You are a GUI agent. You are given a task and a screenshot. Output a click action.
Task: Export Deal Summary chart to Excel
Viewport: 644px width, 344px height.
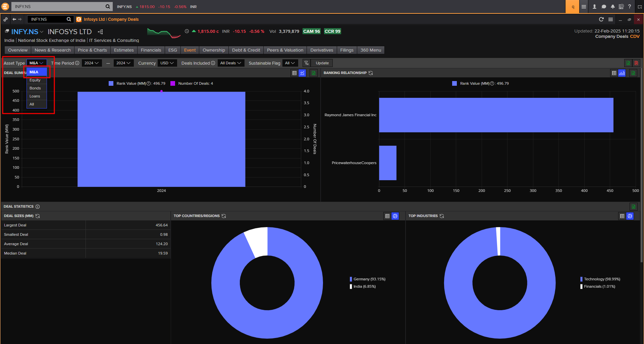click(313, 73)
